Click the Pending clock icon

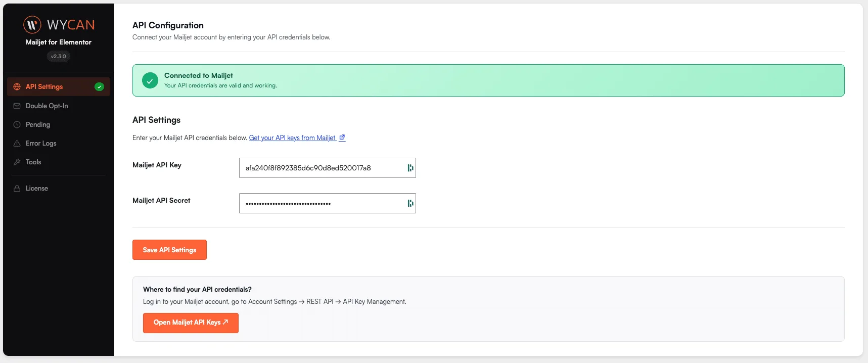coord(17,124)
